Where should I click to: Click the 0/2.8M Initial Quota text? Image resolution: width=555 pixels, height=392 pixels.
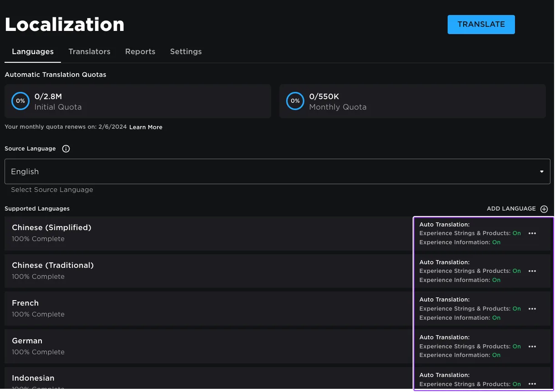[58, 102]
